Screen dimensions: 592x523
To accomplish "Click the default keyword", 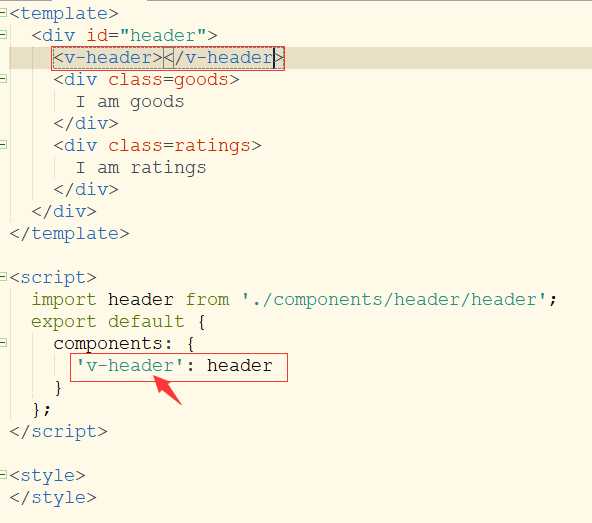I will pyautogui.click(x=146, y=321).
